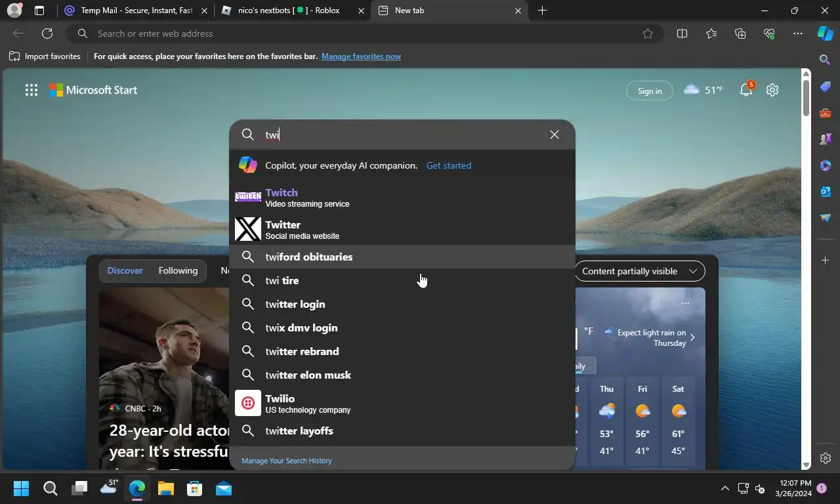The width and height of the screenshot is (840, 504).
Task: Click the page scrollbar thumb
Action: [807, 97]
